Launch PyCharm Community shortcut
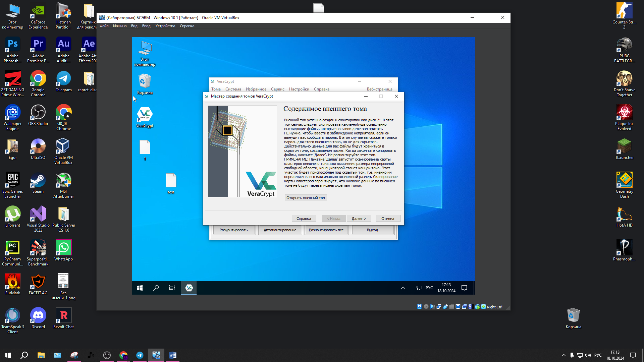Image resolution: width=644 pixels, height=362 pixels. click(13, 253)
